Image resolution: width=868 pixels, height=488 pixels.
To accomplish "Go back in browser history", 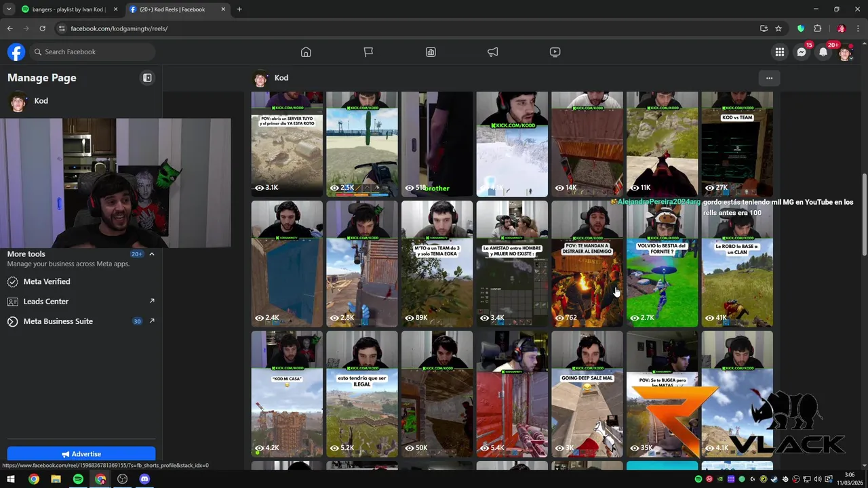I will pyautogui.click(x=9, y=28).
